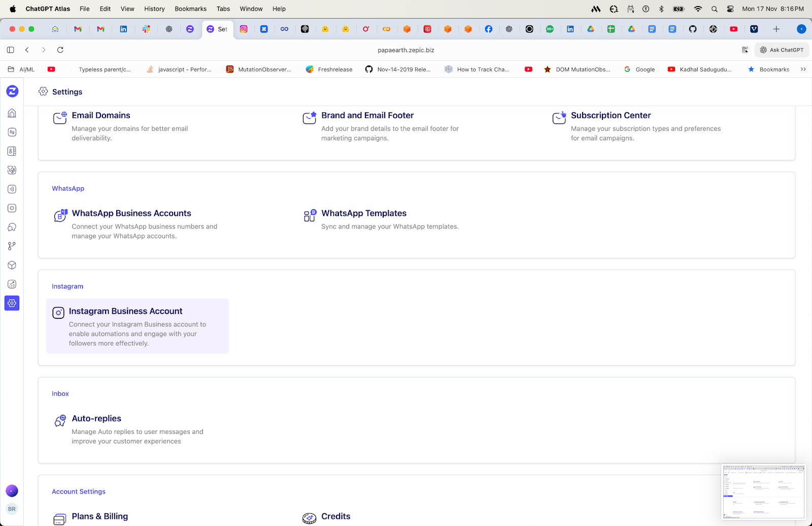Screen dimensions: 812x526
Task: Click the Email Domains card icon
Action: 60,118
